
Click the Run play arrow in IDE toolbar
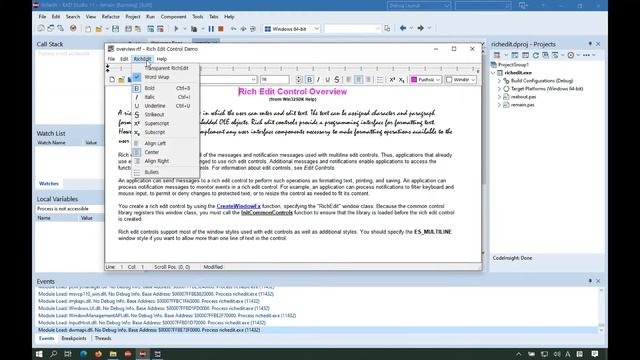click(176, 29)
